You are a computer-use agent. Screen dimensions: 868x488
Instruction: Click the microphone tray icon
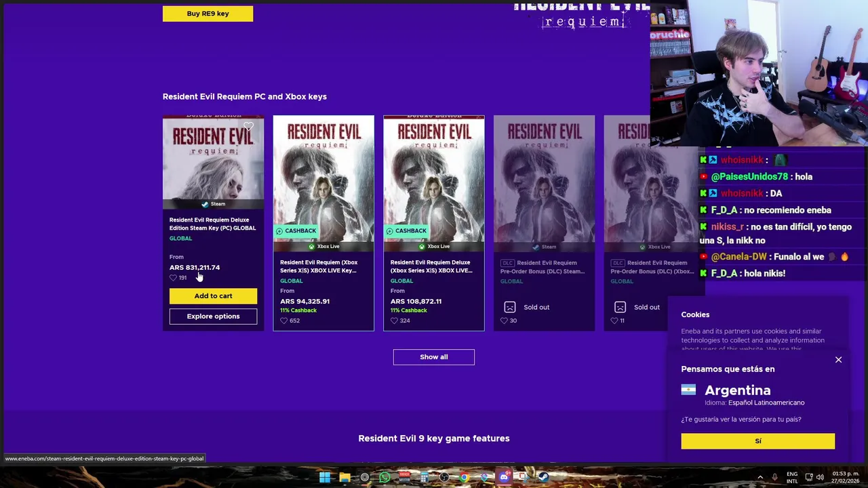[774, 477]
